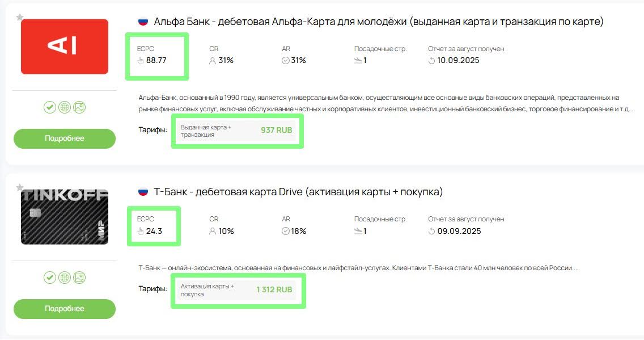Click the image icon under Tinkoff card

point(79,278)
